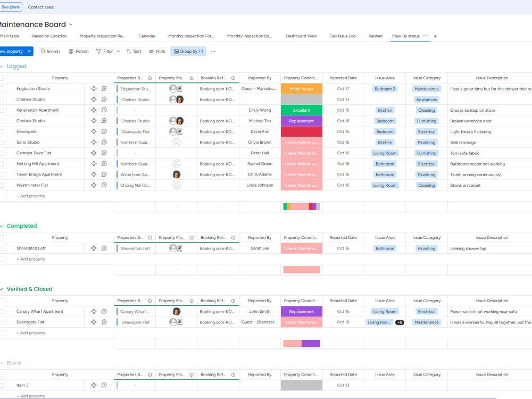Click Logged group condition summary bar

click(x=301, y=206)
